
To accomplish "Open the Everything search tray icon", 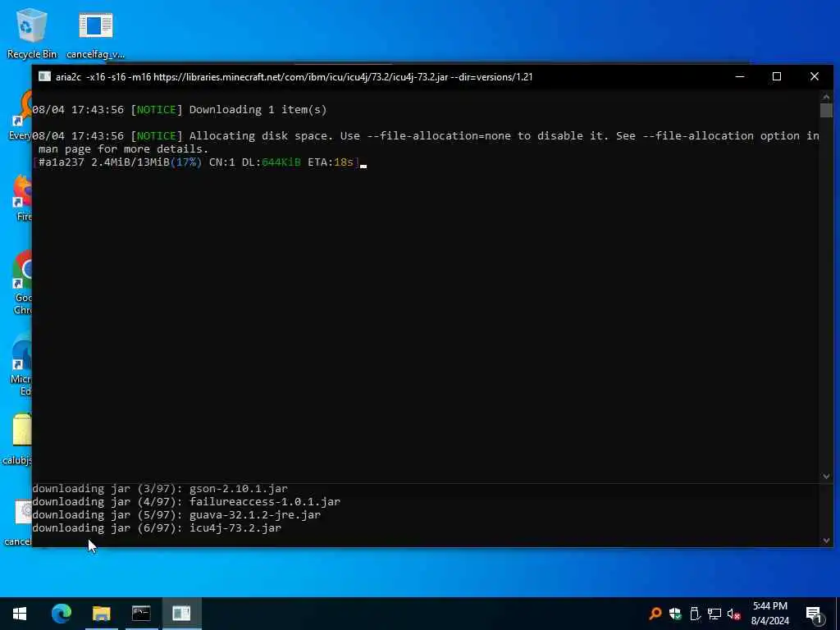I will [x=655, y=614].
